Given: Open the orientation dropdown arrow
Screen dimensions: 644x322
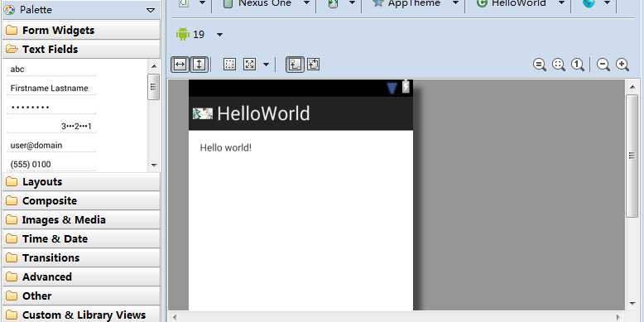Looking at the screenshot, I should pos(352,2).
